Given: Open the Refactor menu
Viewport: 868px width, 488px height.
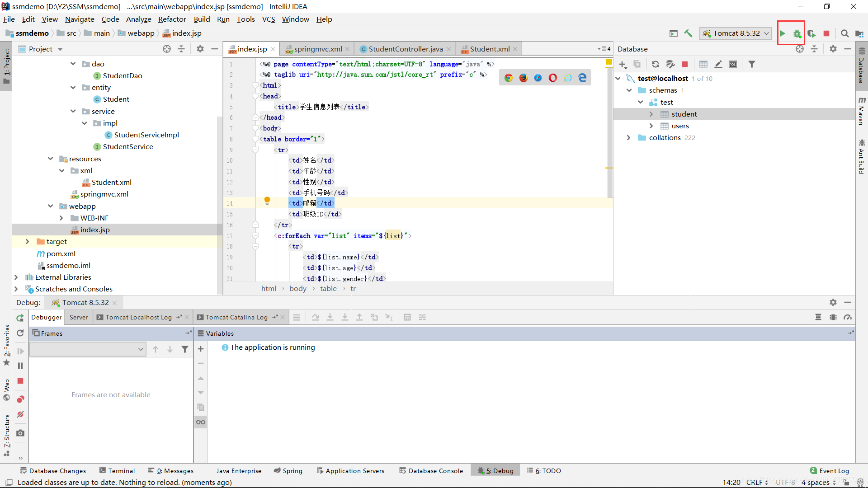Looking at the screenshot, I should 172,19.
